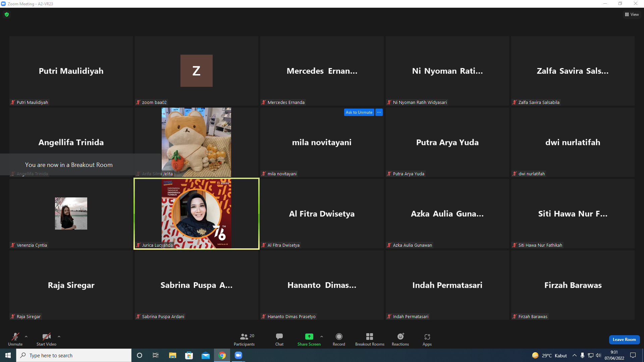Click muted mic icon beside Putra Arya Yuda label
Screen dimensions: 644x362
pos(389,174)
